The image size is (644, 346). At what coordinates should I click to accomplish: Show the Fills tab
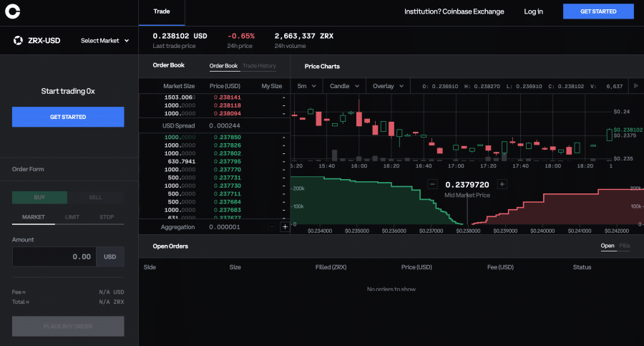(x=624, y=246)
